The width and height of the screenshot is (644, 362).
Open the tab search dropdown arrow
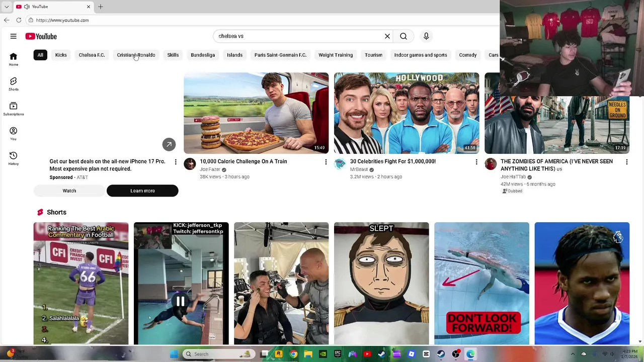coord(7,7)
